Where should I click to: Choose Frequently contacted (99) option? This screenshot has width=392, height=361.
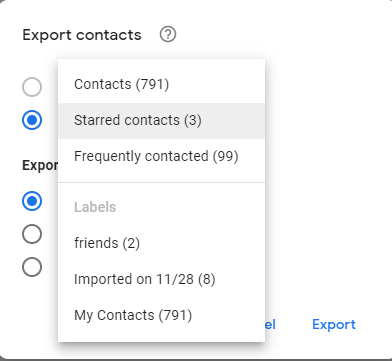[161, 156]
